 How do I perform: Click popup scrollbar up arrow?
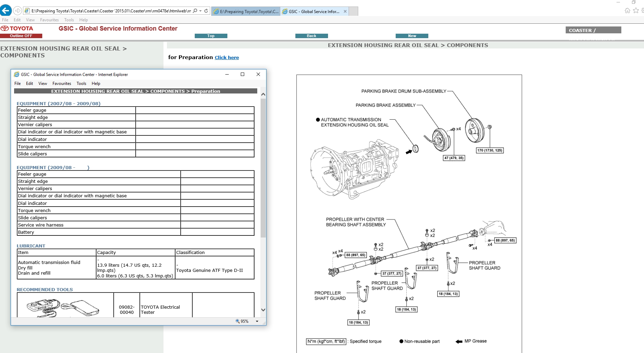(x=263, y=94)
